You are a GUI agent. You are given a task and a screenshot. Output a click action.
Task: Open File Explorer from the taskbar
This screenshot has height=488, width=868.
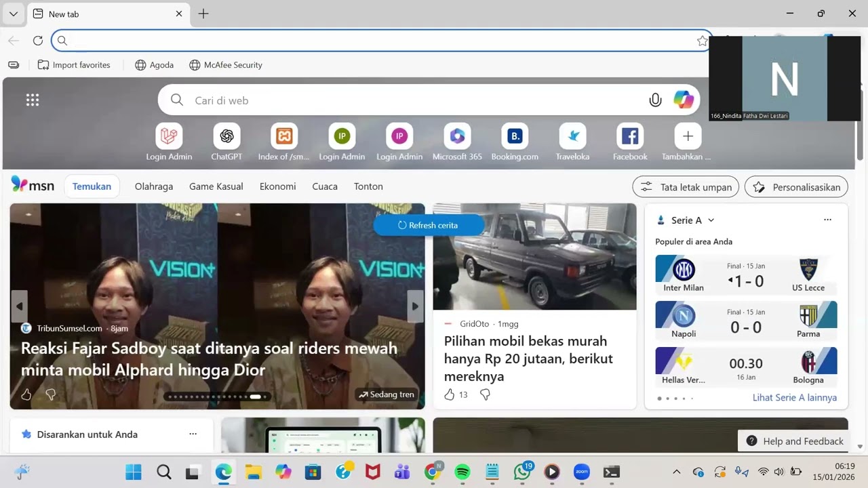(x=253, y=472)
